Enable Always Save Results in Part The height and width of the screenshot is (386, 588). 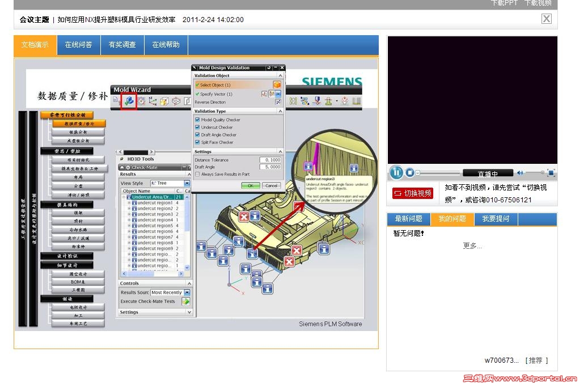click(197, 174)
